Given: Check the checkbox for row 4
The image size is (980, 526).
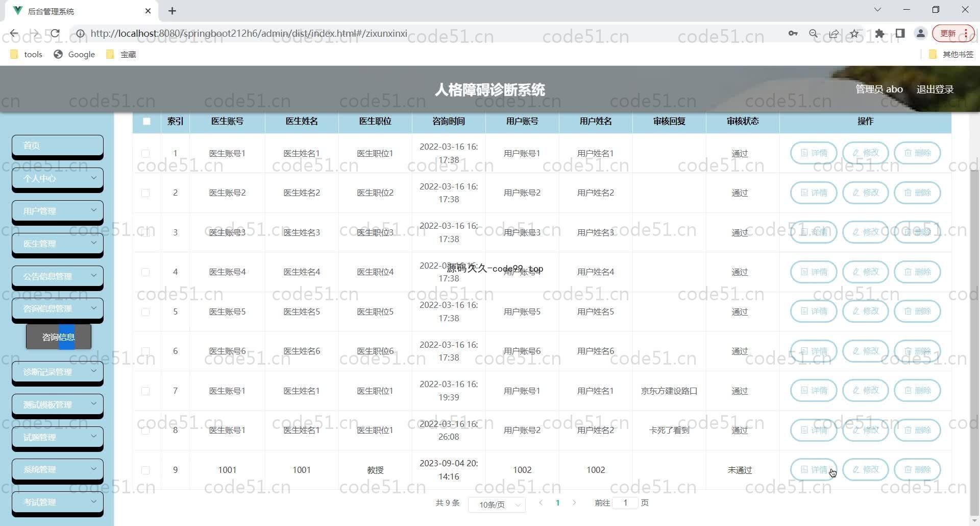Looking at the screenshot, I should [x=145, y=272].
